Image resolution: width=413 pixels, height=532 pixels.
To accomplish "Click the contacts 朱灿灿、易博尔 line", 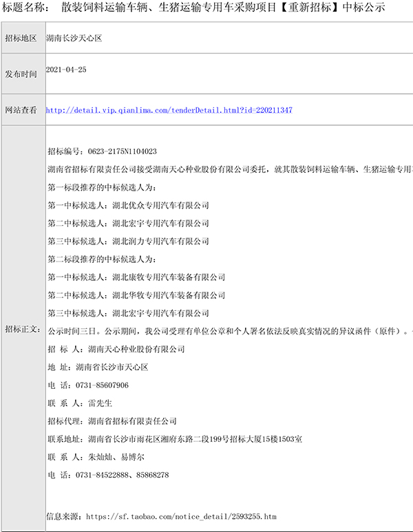I will 96,457.
